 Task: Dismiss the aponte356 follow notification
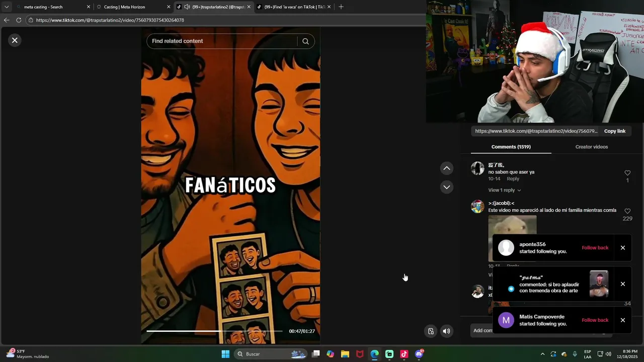(x=622, y=248)
